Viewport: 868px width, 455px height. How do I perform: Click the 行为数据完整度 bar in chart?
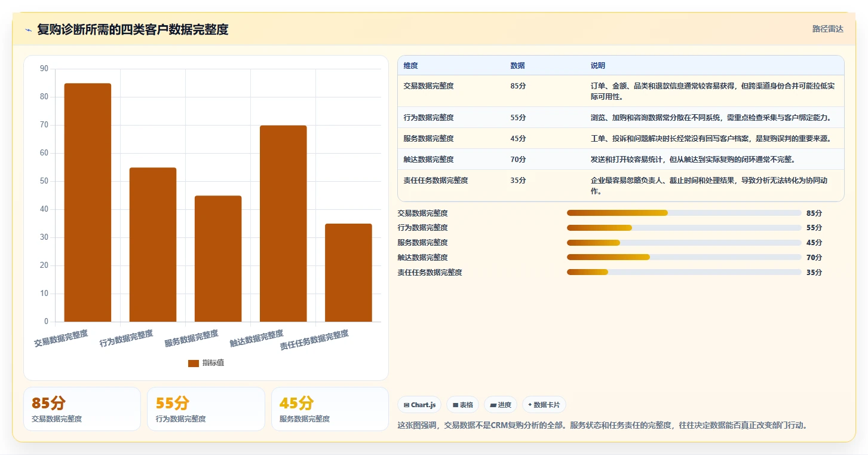[153, 245]
